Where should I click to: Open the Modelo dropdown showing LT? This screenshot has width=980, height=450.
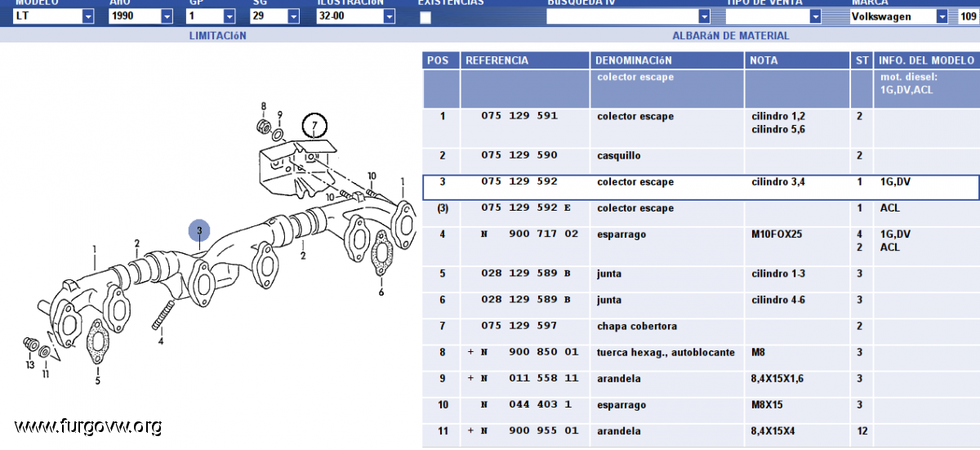54,16
